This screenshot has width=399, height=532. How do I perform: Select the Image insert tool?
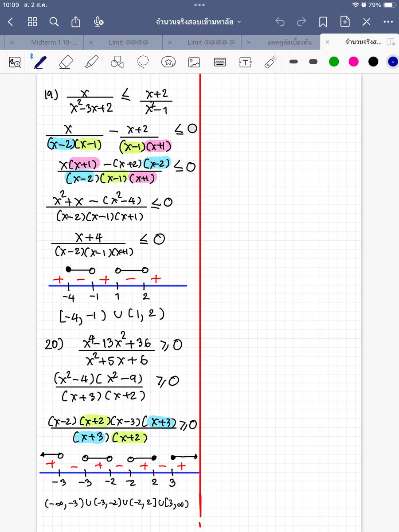click(x=194, y=62)
